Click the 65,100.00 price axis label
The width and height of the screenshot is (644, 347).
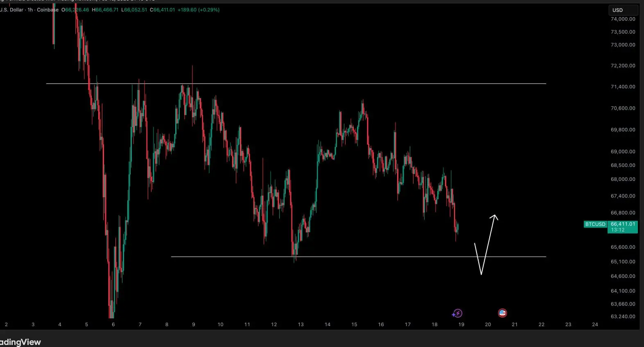coord(623,262)
